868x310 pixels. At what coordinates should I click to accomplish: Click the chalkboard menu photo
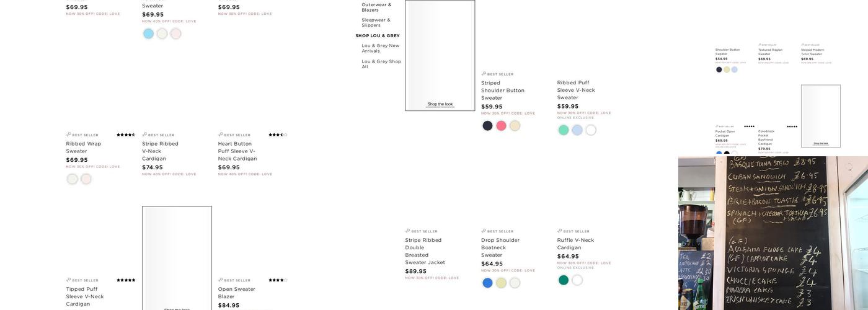(x=773, y=232)
